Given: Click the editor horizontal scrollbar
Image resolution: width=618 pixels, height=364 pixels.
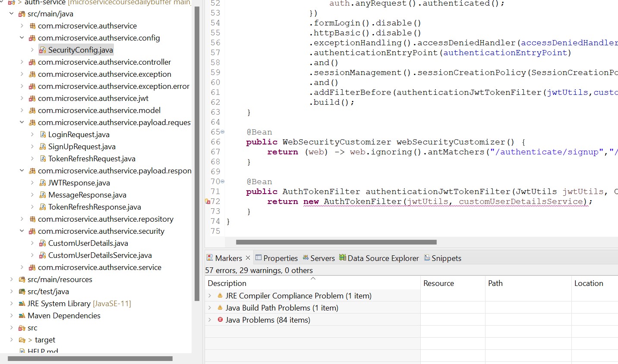Looking at the screenshot, I should click(x=336, y=242).
